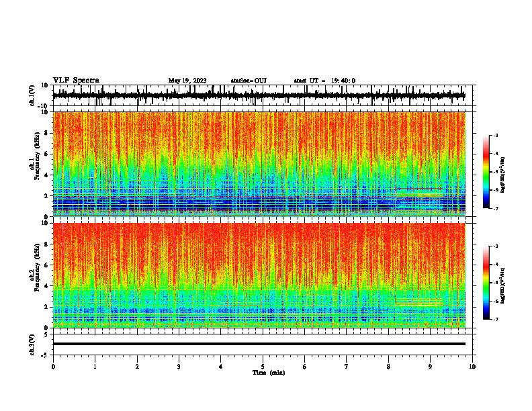This screenshot has height=411, width=532.
Task: Click the time axis tick label "10"
Action: click(x=472, y=367)
